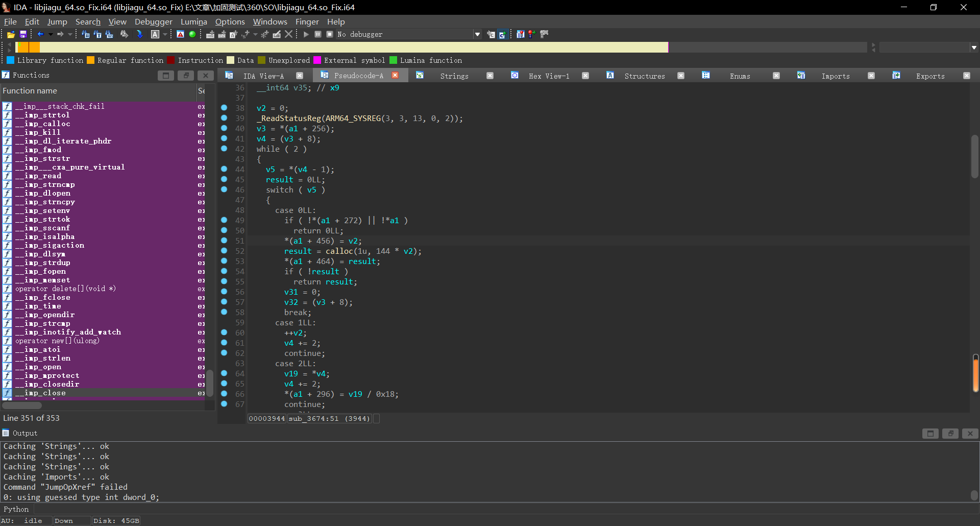Pause process with the pause button
Screen dimensions: 980x526
pyautogui.click(x=317, y=34)
